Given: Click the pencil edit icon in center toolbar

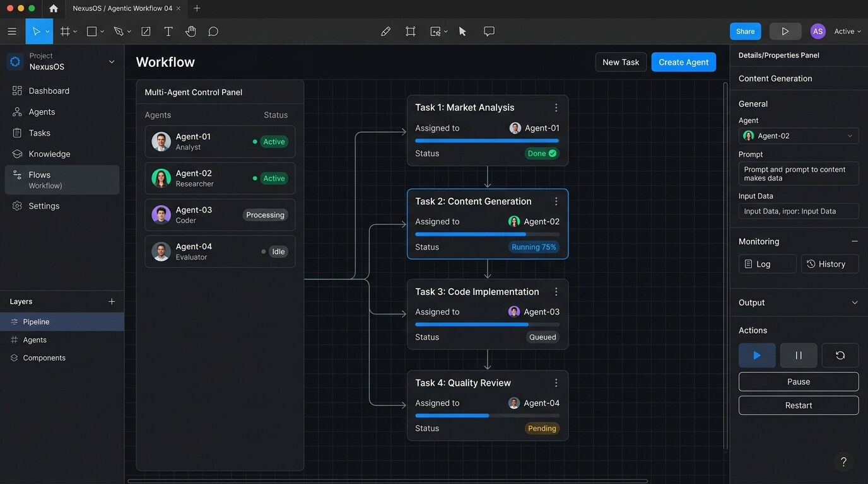Looking at the screenshot, I should (385, 32).
